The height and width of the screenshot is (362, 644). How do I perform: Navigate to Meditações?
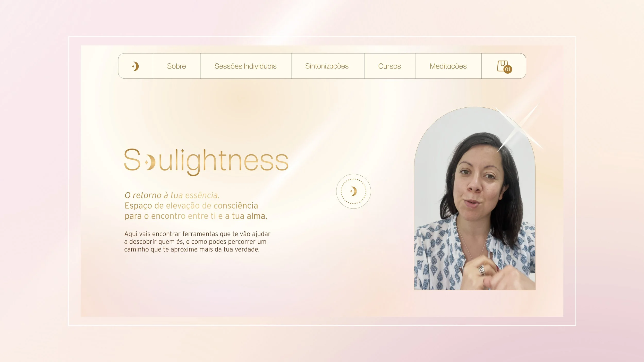[x=448, y=66]
